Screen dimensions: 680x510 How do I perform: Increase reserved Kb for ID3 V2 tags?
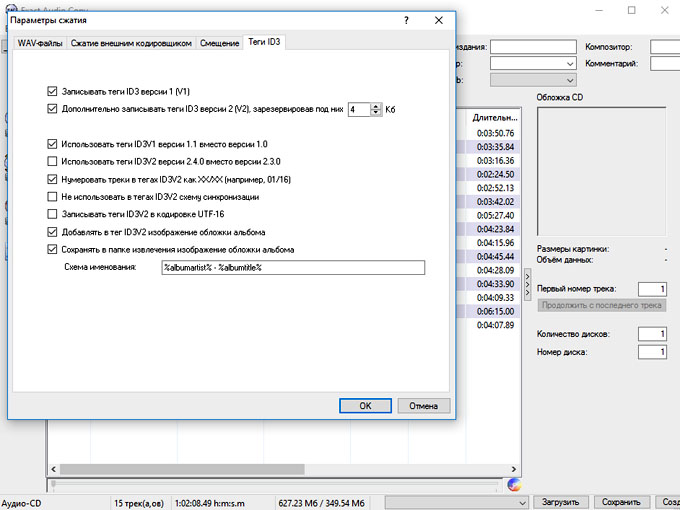(376, 105)
